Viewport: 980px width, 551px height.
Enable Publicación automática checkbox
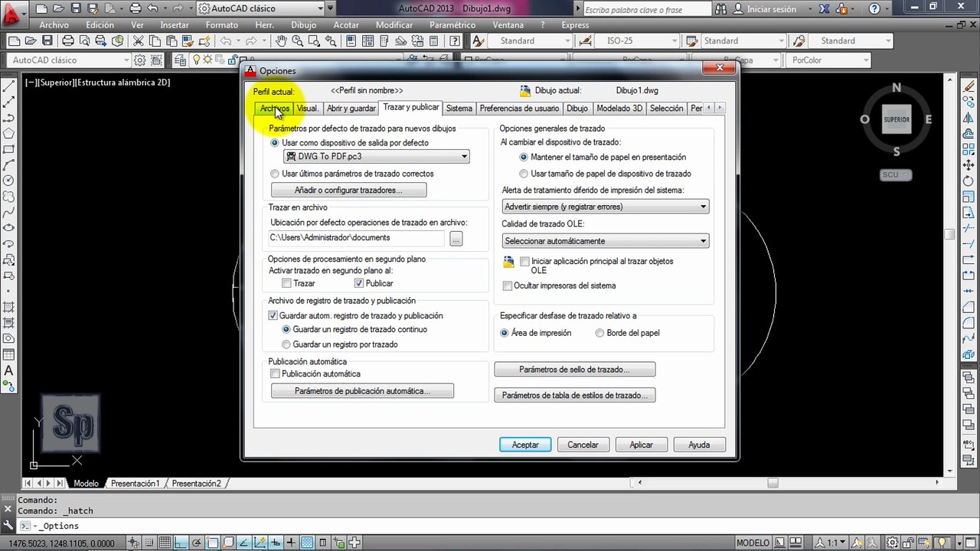[x=275, y=373]
